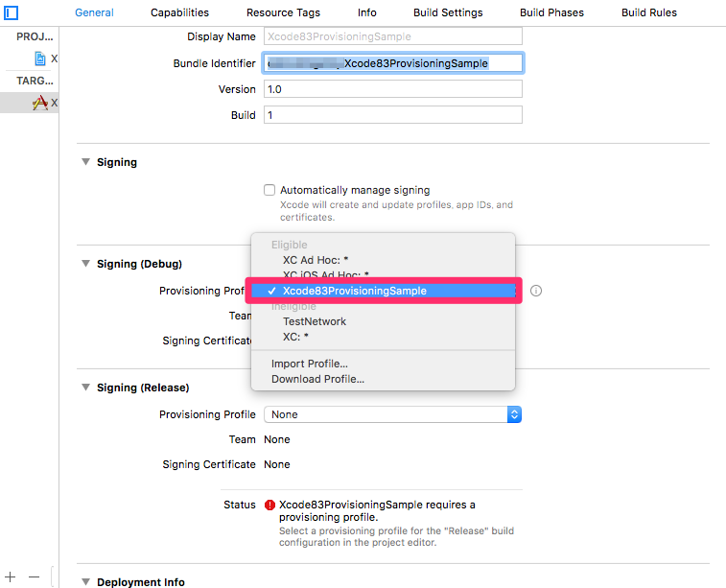
Task: Switch to the Info tab
Action: (366, 12)
